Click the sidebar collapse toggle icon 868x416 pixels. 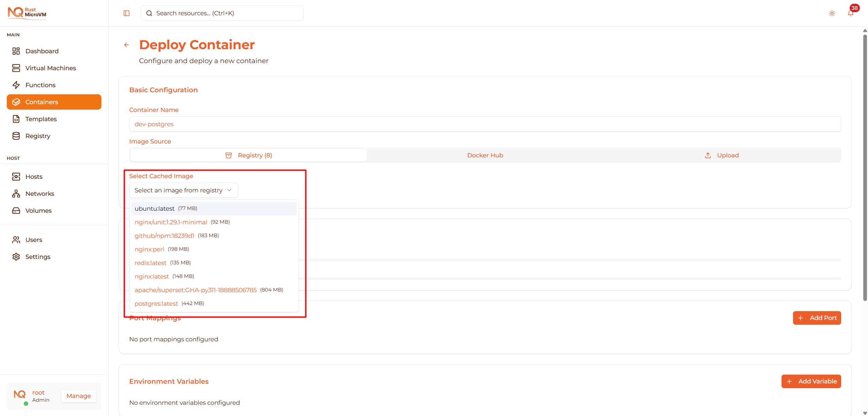pyautogui.click(x=127, y=13)
